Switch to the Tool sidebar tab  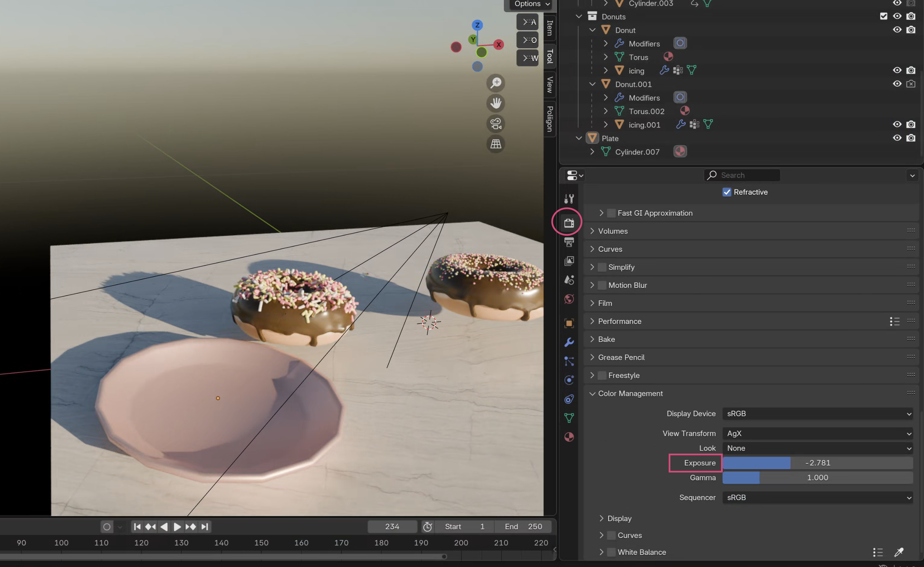tap(549, 56)
